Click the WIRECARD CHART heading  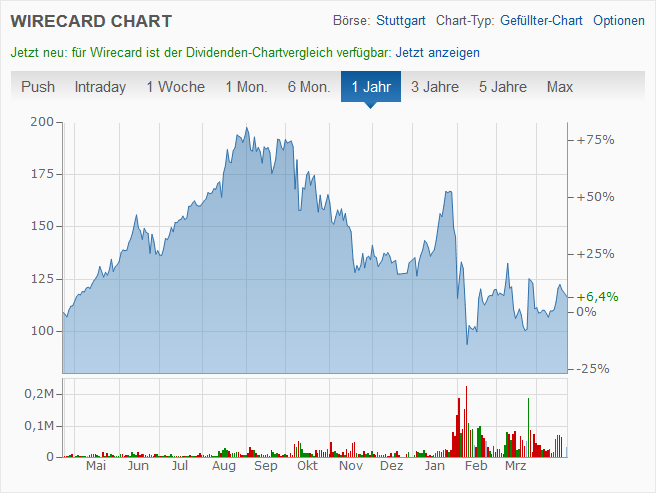(91, 21)
